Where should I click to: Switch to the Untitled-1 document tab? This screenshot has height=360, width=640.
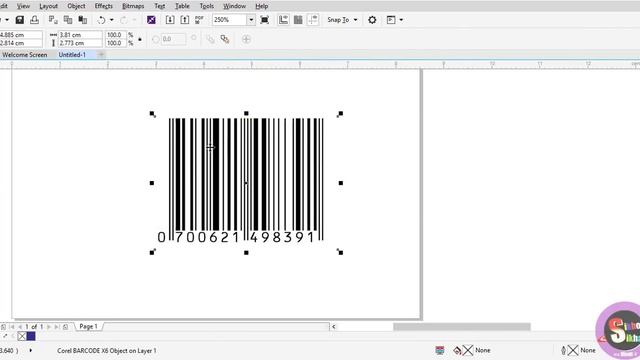[x=72, y=55]
